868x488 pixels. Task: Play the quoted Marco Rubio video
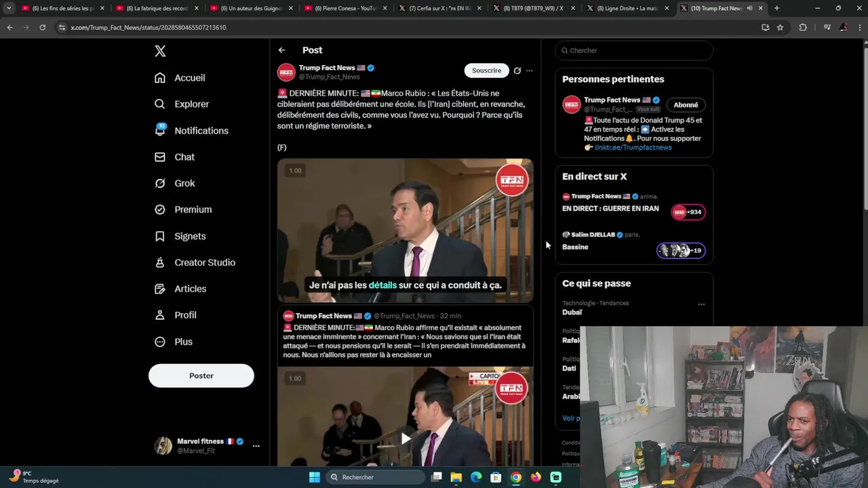click(x=406, y=439)
